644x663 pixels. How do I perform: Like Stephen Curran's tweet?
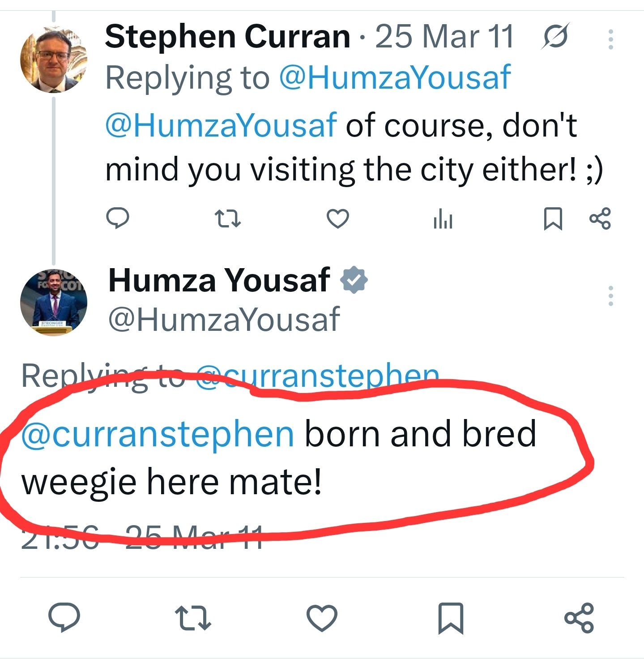click(x=337, y=219)
